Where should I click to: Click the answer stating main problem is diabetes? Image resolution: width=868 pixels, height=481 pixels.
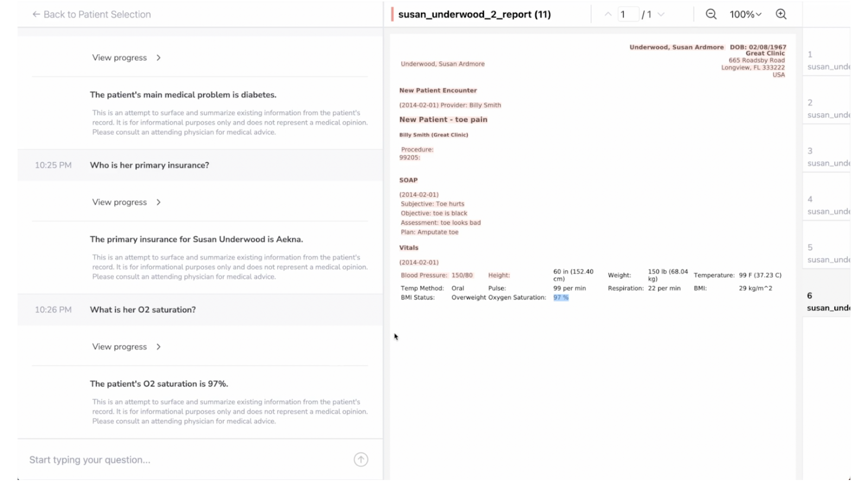click(x=183, y=95)
